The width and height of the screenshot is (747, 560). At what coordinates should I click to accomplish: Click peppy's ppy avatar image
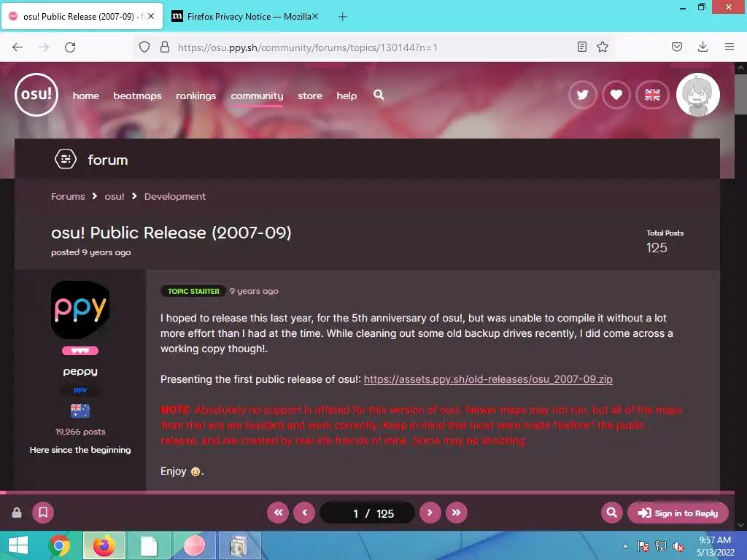80,310
